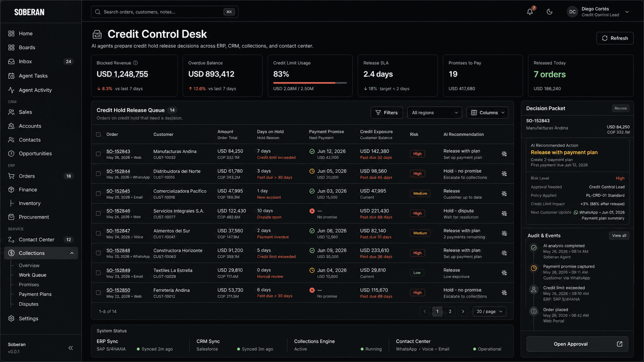The width and height of the screenshot is (644, 362).
Task: Expand Diego Cortés user menu chevron
Action: (x=627, y=12)
